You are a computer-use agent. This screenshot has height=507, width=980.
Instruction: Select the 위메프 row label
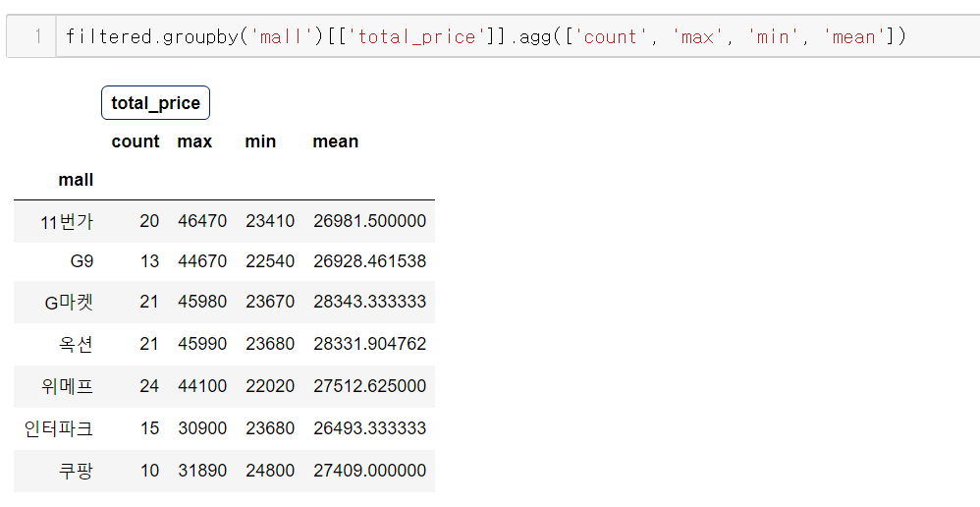click(x=68, y=386)
